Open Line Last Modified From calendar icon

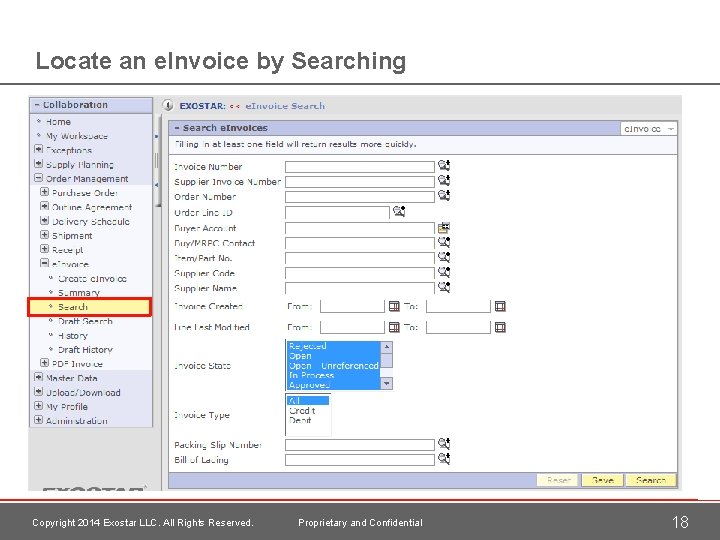tap(394, 327)
